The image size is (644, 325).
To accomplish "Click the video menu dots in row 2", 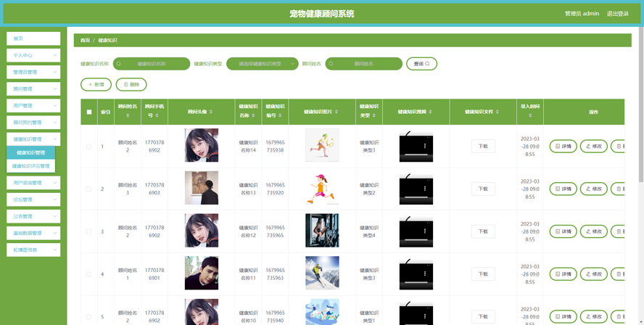I will coord(425,188).
